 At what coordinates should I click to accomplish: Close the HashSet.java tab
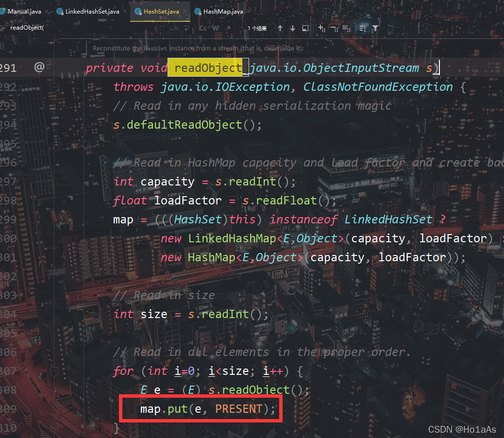tap(185, 12)
